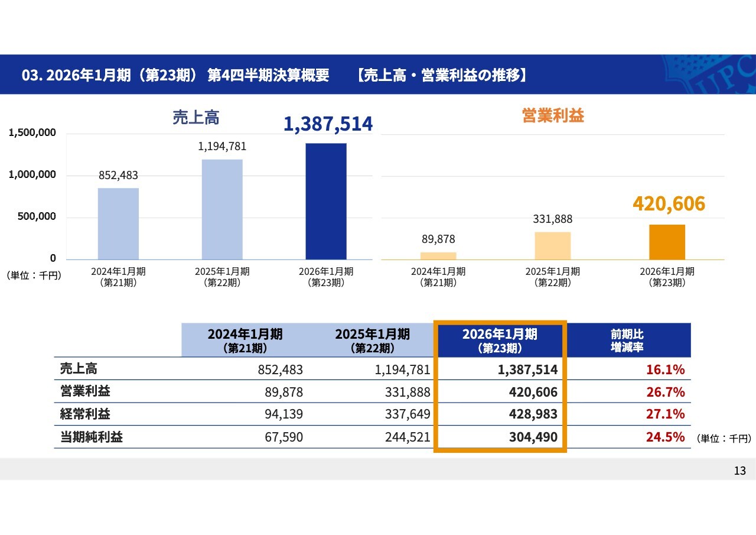Select the 428,983 cell in the table

click(533, 414)
